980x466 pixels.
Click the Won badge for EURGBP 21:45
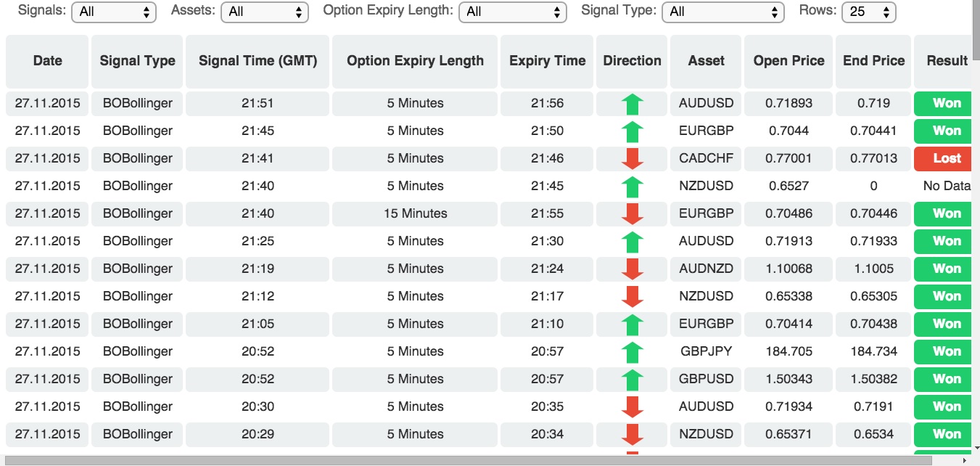(x=947, y=131)
